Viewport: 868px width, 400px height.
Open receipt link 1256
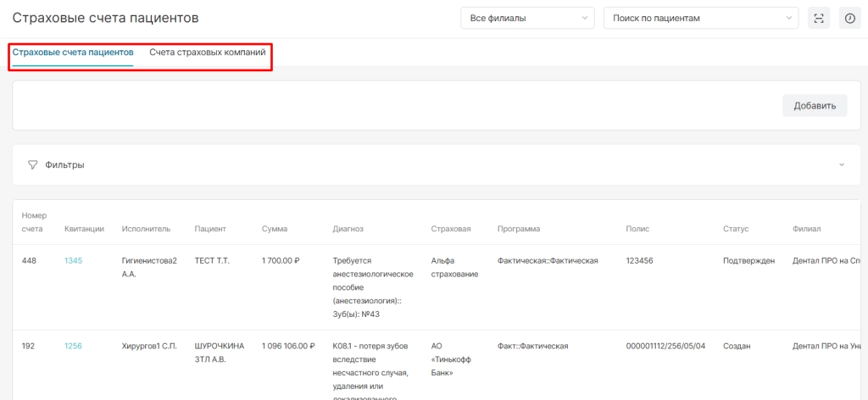(x=74, y=346)
